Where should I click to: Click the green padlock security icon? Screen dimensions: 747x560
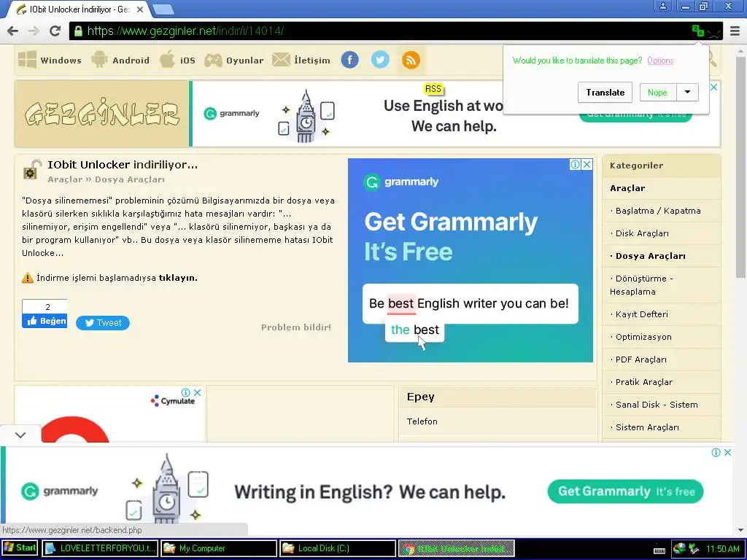coord(78,31)
